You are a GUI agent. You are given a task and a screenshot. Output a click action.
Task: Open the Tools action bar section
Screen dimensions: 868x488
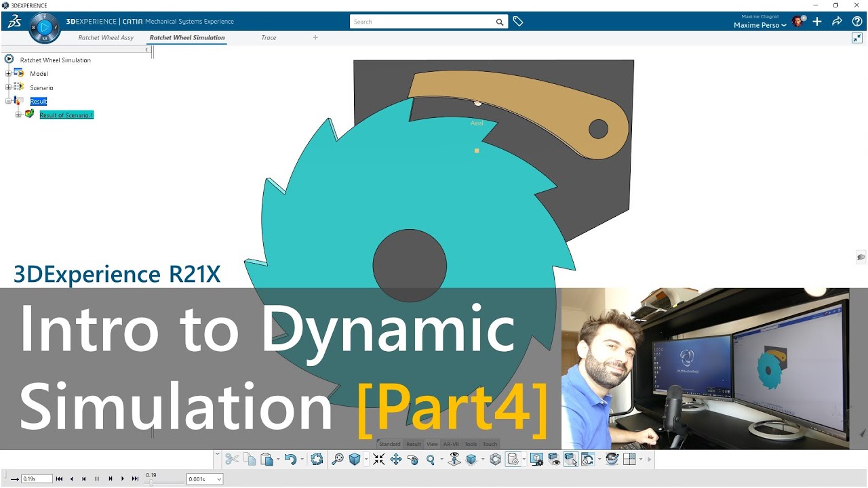click(x=471, y=445)
